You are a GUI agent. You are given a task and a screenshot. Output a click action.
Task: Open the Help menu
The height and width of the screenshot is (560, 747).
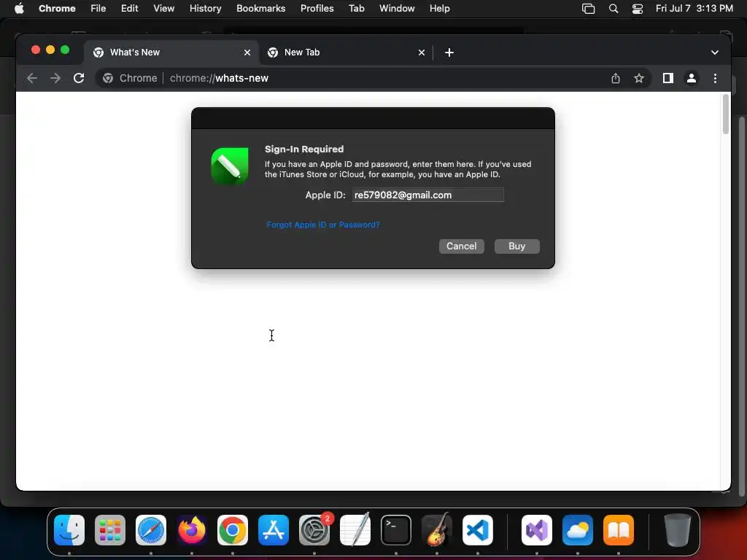[x=439, y=9]
